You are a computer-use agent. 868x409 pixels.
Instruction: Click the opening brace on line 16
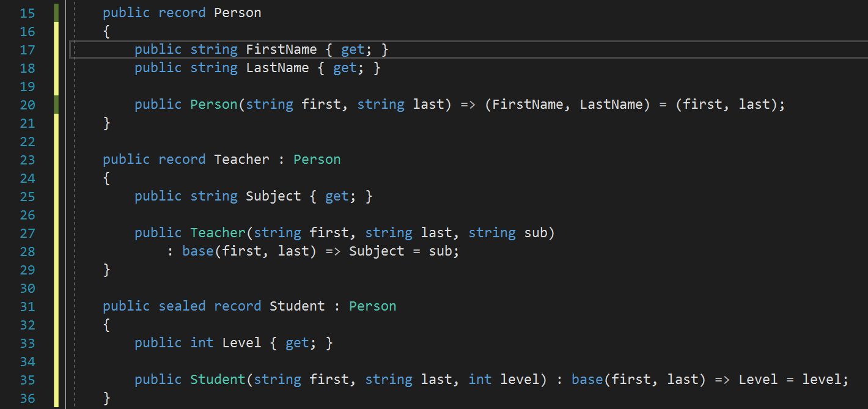click(x=107, y=31)
